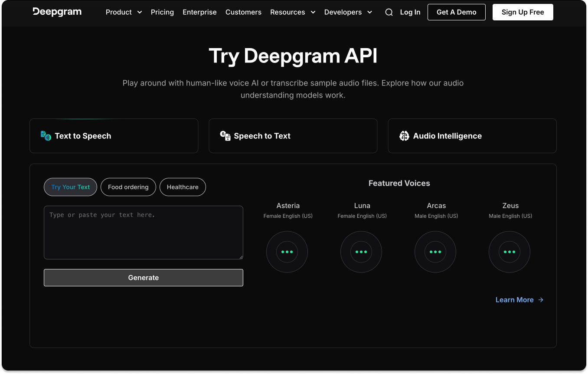Click the Speech to Text icon
This screenshot has width=588, height=374.
[225, 136]
